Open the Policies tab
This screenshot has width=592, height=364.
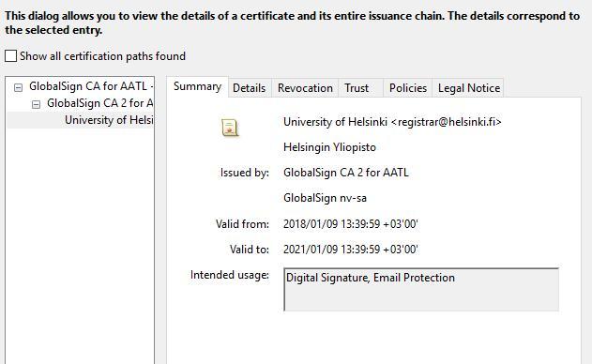point(408,88)
